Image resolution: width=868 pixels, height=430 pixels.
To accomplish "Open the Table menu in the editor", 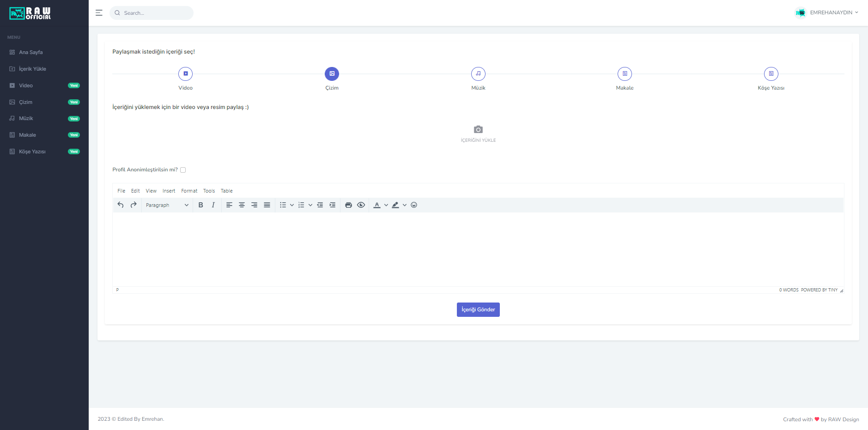I will tap(226, 190).
